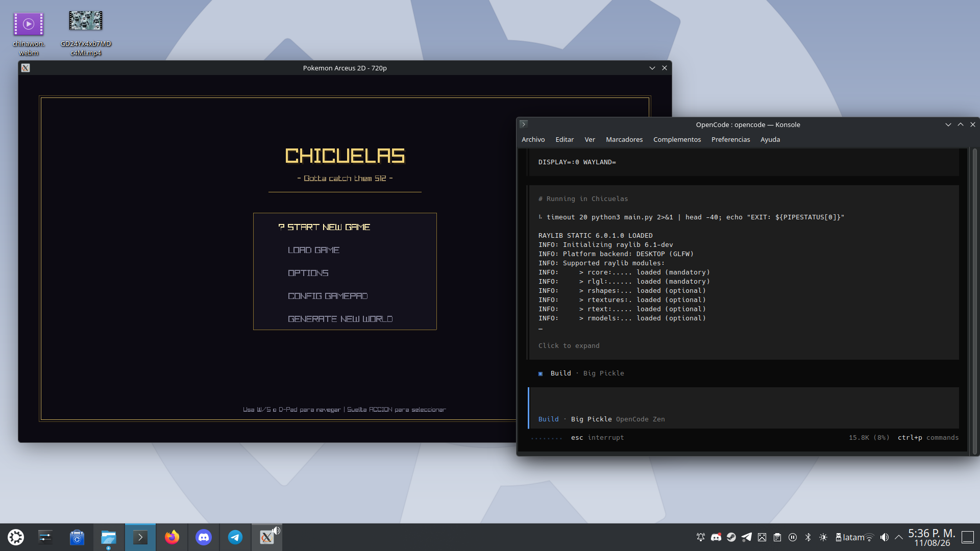The image size is (980, 551).
Task: Open the volume control tray icon
Action: click(x=885, y=537)
